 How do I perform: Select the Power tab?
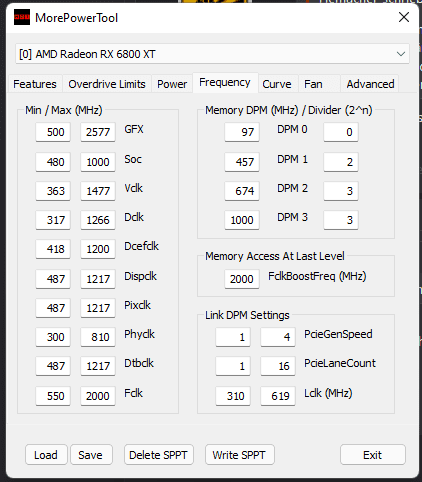tap(172, 84)
